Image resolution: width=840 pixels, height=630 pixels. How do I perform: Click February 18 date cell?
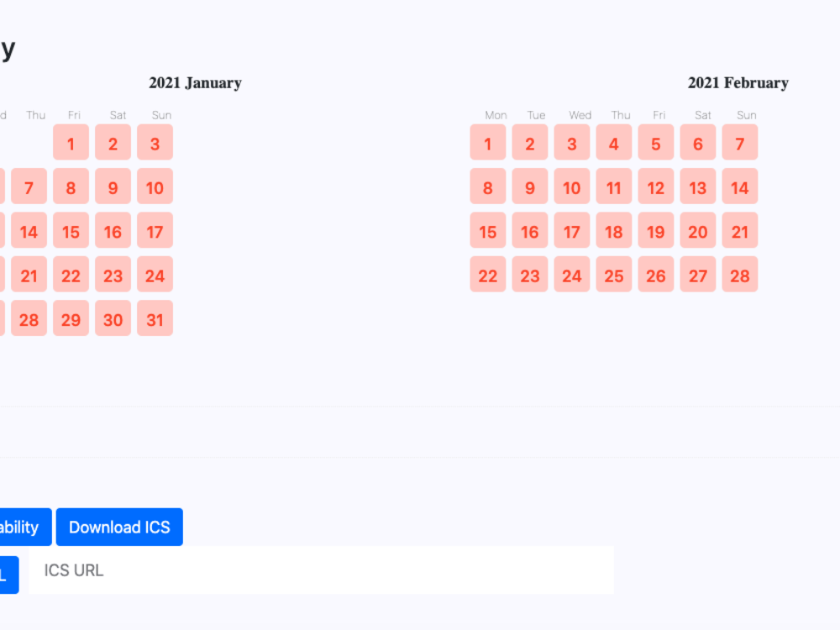coord(614,230)
